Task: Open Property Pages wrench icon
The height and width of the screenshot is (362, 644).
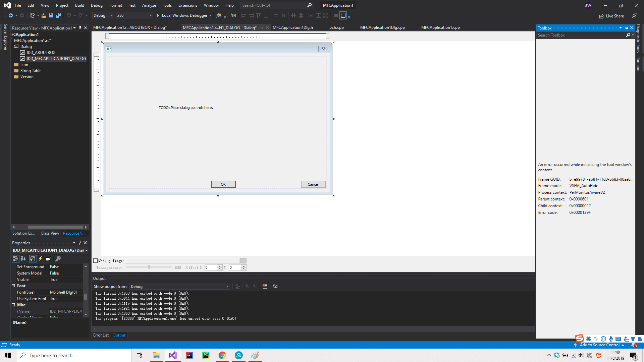Action: (58, 259)
